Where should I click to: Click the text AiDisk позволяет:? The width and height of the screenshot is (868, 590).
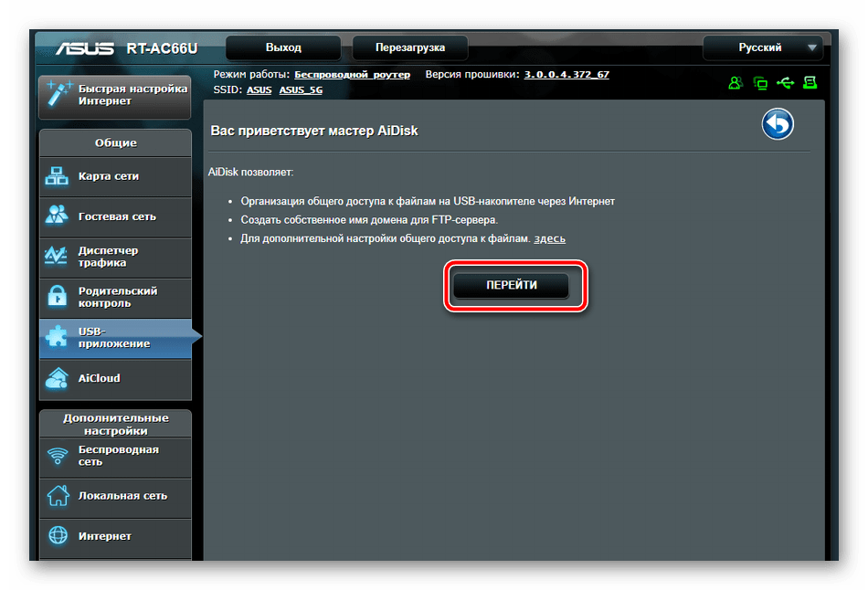click(250, 173)
